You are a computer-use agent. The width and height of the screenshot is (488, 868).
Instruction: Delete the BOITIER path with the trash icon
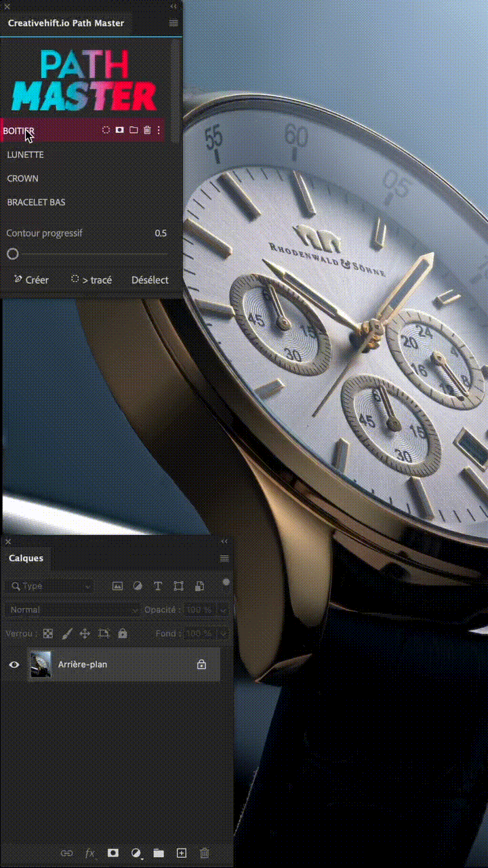147,130
